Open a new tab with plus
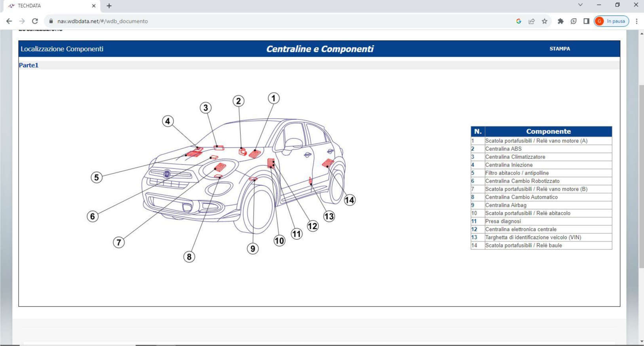This screenshot has height=346, width=644. coord(109,6)
